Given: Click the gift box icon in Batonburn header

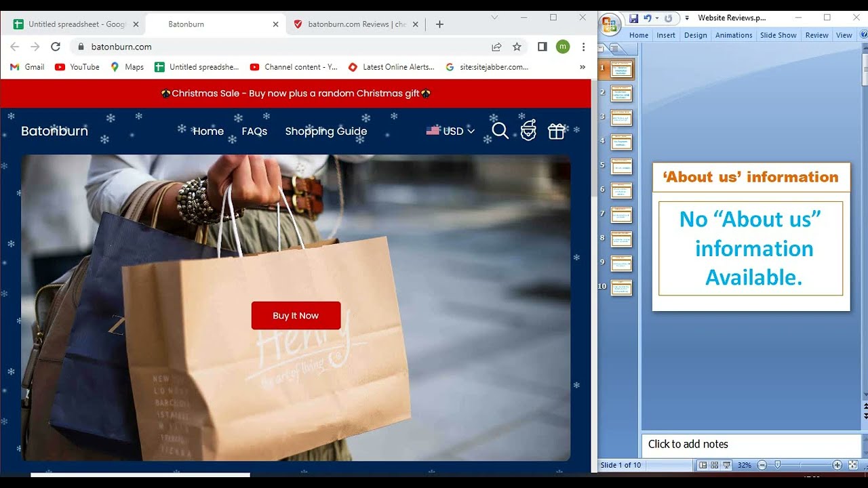Looking at the screenshot, I should [x=556, y=131].
